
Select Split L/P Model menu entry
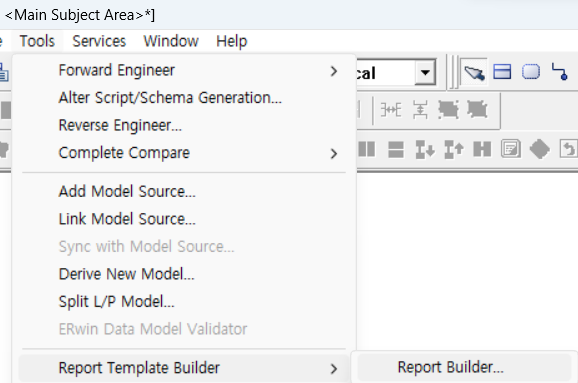coord(184,302)
